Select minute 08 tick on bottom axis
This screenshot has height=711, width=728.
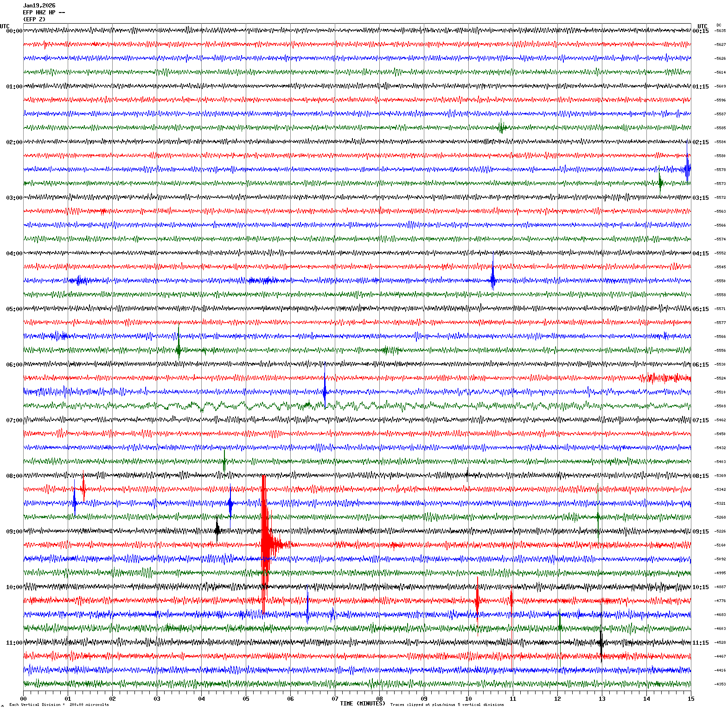(x=379, y=699)
